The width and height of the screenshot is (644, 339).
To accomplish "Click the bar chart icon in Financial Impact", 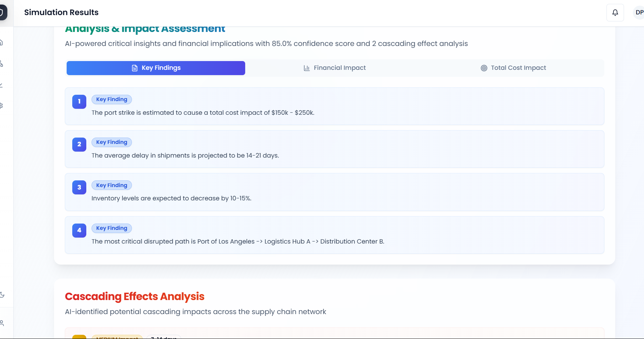I will tap(307, 68).
